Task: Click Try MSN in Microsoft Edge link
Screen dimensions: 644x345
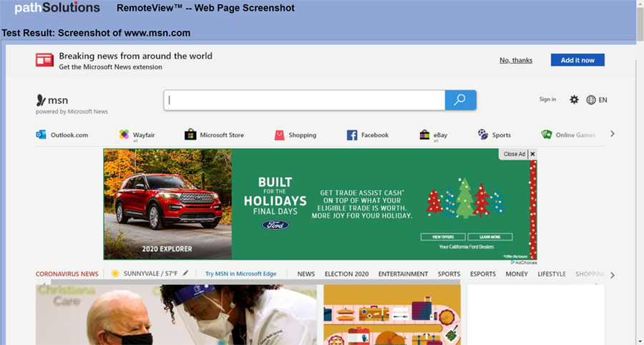Action: coord(240,274)
